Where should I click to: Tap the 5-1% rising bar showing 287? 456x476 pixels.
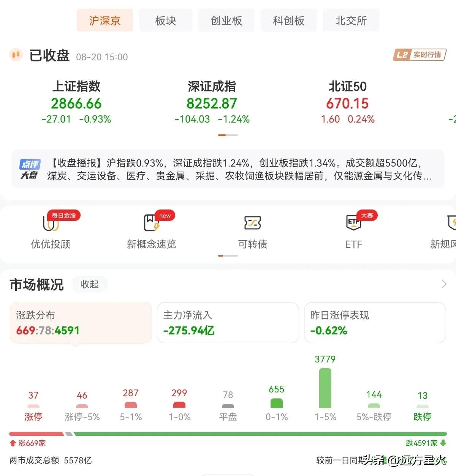pos(131,405)
